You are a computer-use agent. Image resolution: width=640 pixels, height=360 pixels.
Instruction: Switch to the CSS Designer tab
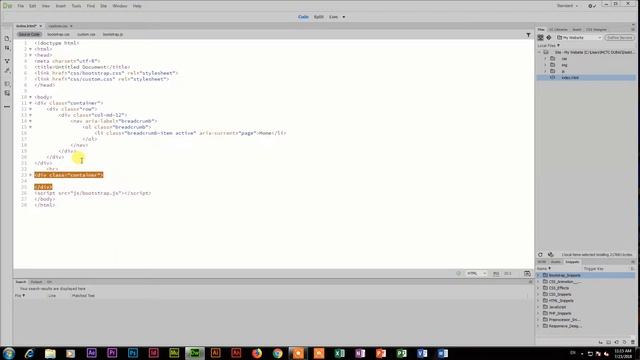coord(596,30)
